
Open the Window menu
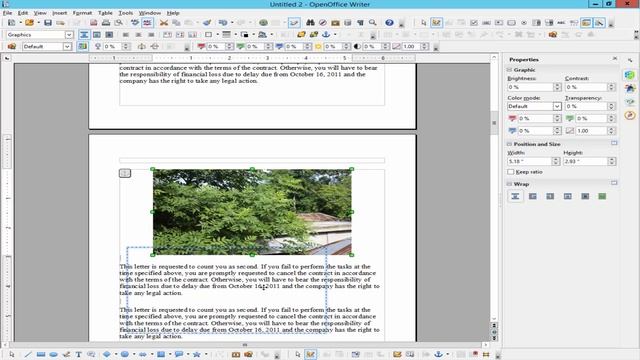coord(150,13)
